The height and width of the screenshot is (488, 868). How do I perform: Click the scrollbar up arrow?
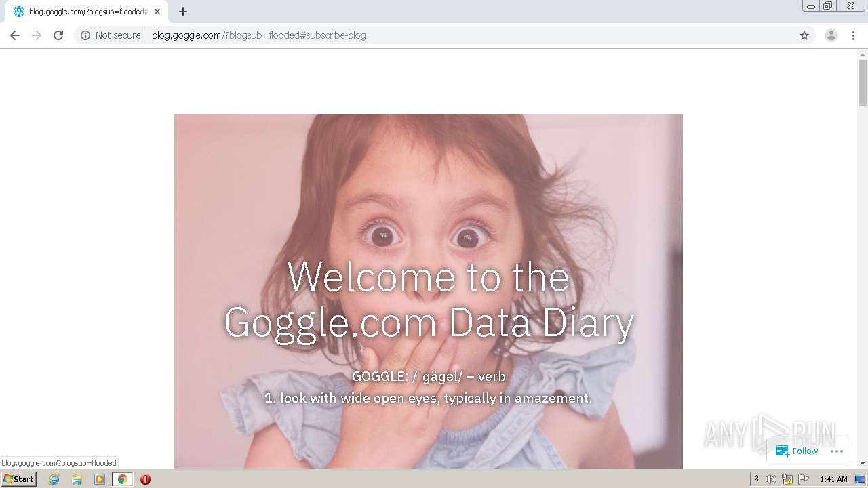863,54
